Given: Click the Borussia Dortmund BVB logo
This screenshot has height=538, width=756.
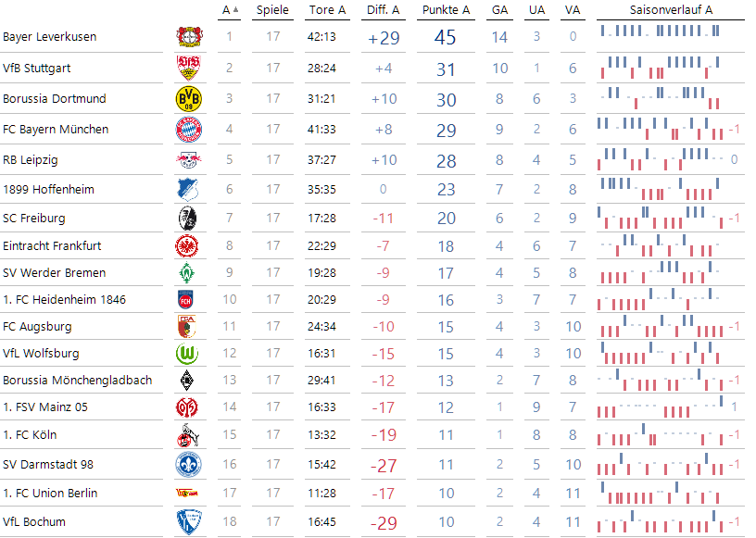Looking at the screenshot, I should pyautogui.click(x=188, y=98).
